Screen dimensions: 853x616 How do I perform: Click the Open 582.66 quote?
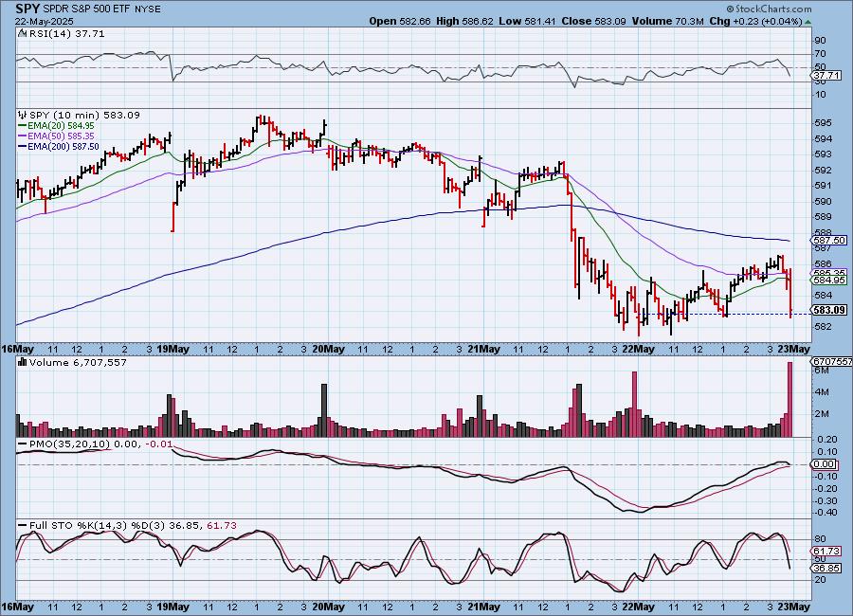(399, 21)
